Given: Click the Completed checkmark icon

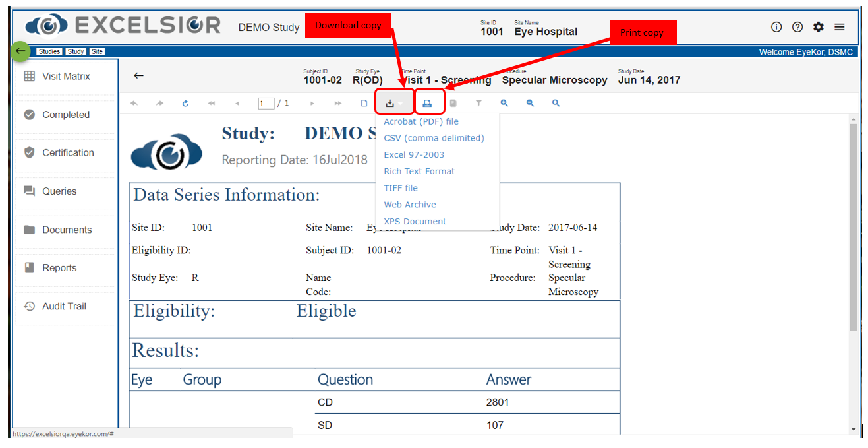Looking at the screenshot, I should (29, 114).
